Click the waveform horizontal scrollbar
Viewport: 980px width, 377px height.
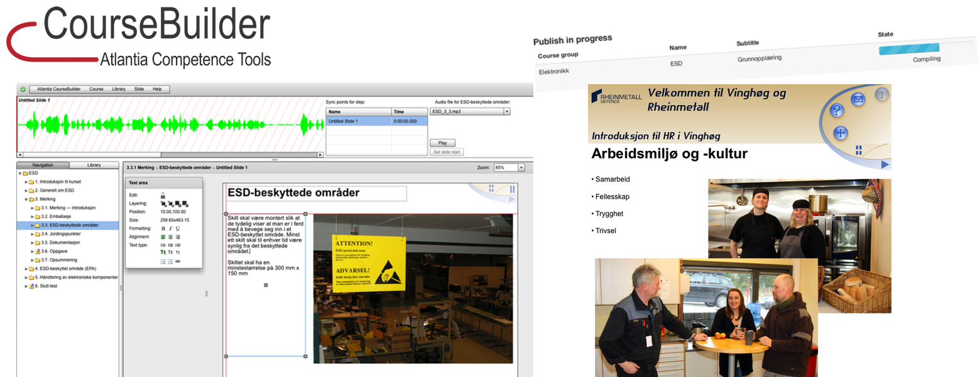[x=170, y=155]
